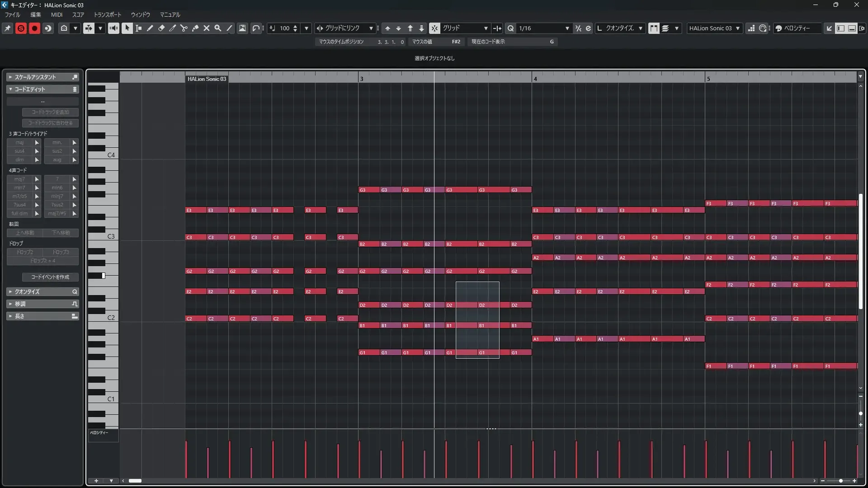Click the コードイベントを作成 button
This screenshot has width=868, height=488.
tap(50, 277)
